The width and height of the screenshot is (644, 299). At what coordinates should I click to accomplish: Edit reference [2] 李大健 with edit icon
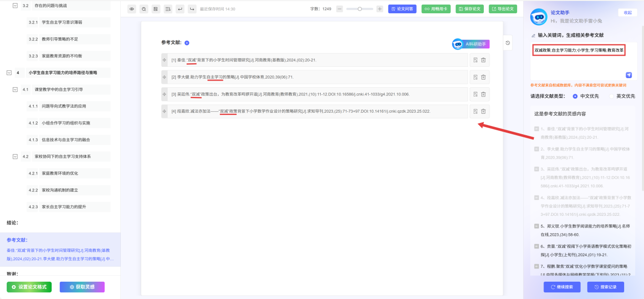point(475,77)
